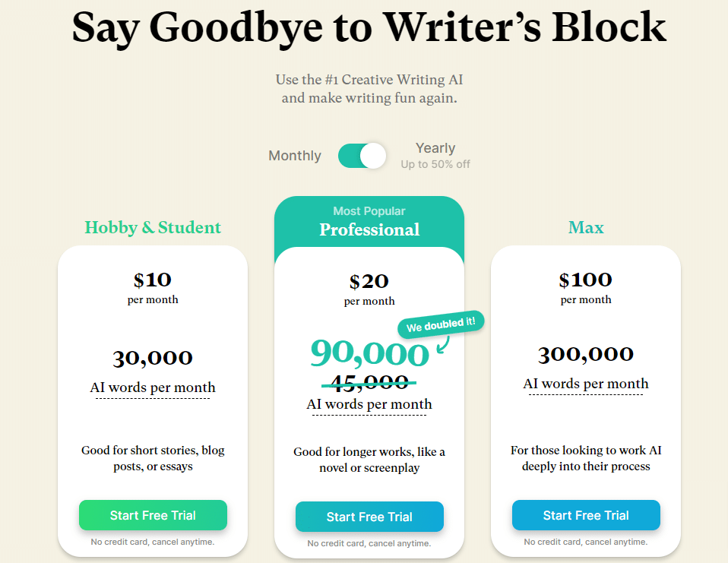Click the 'Say Goodbye to Writer's Block' headline

click(369, 28)
